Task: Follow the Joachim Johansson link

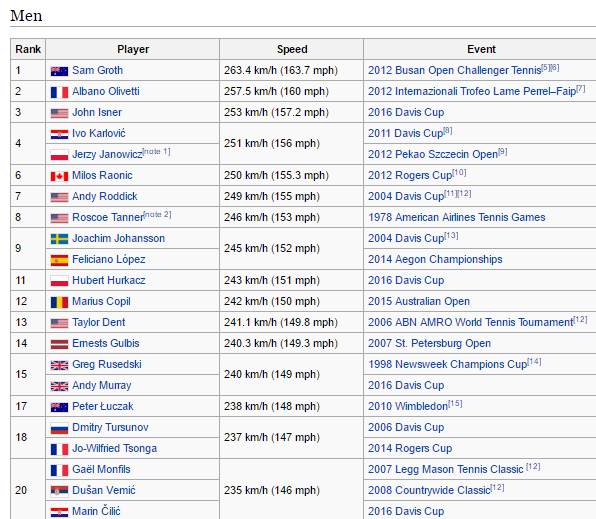Action: pos(119,238)
